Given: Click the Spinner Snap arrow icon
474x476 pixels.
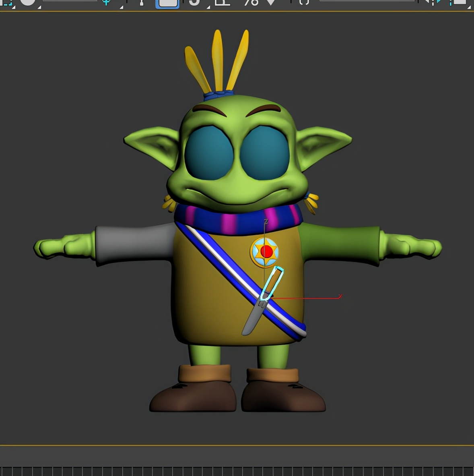Looking at the screenshot, I should pyautogui.click(x=271, y=2).
